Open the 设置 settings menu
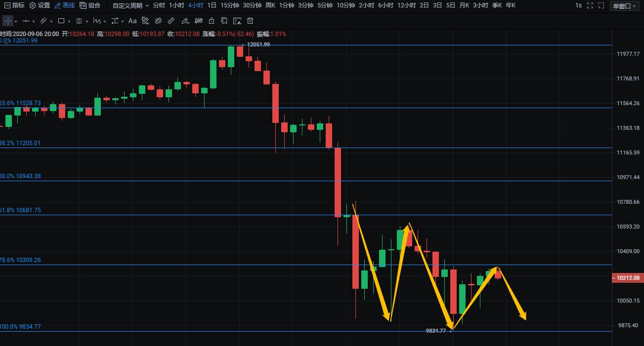 40,5
